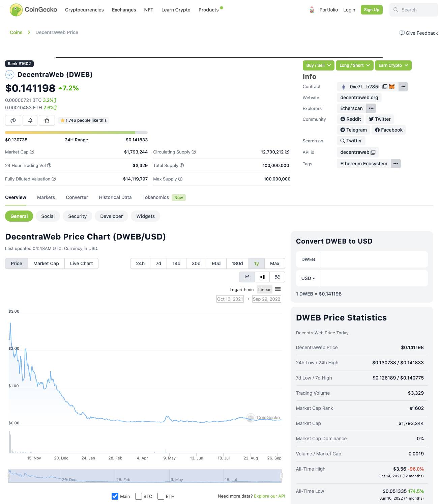Uncheck the Main checkbox
Image resolution: width=439 pixels, height=504 pixels.
coord(115,496)
